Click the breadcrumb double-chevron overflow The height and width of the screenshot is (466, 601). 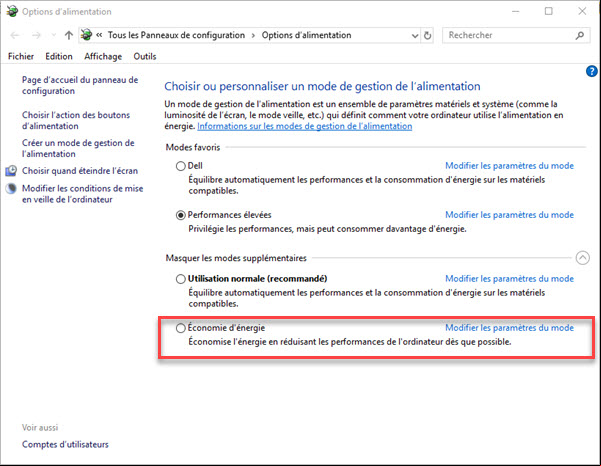99,35
